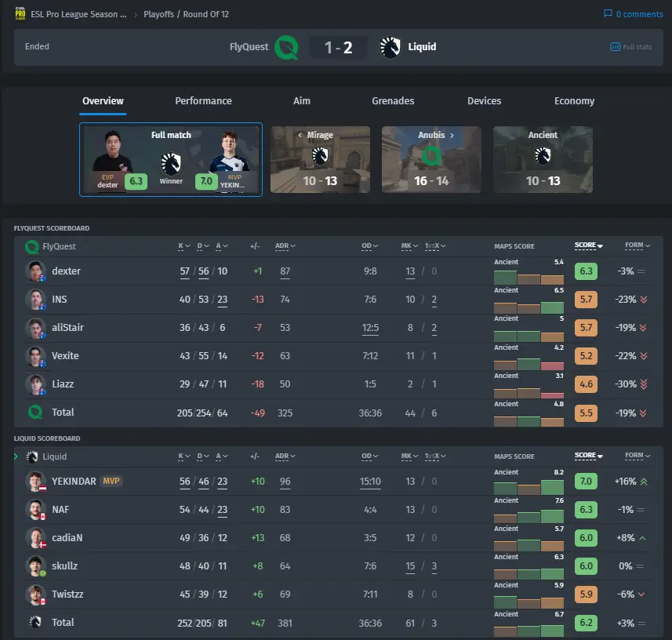The height and width of the screenshot is (640, 672).
Task: Open the Grenades tab
Action: coord(393,100)
